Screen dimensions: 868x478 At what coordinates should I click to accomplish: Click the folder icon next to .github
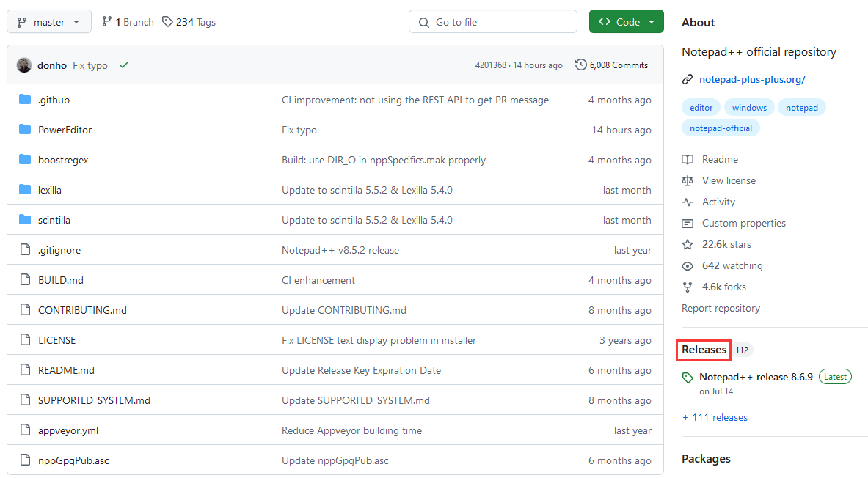25,100
